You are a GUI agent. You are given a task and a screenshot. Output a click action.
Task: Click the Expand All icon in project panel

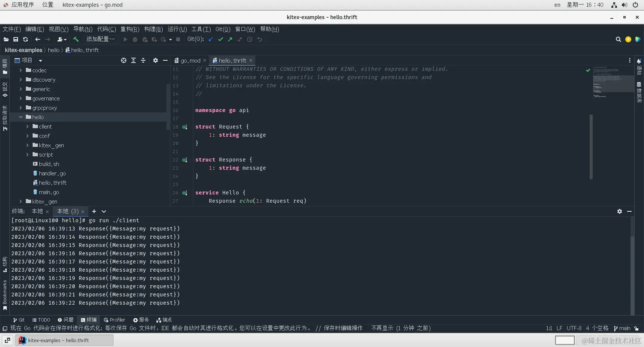[133, 60]
